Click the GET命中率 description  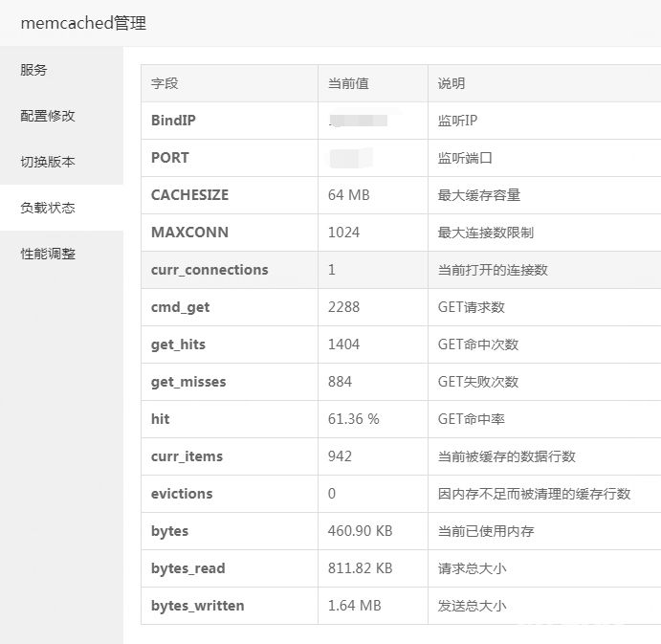tap(472, 419)
